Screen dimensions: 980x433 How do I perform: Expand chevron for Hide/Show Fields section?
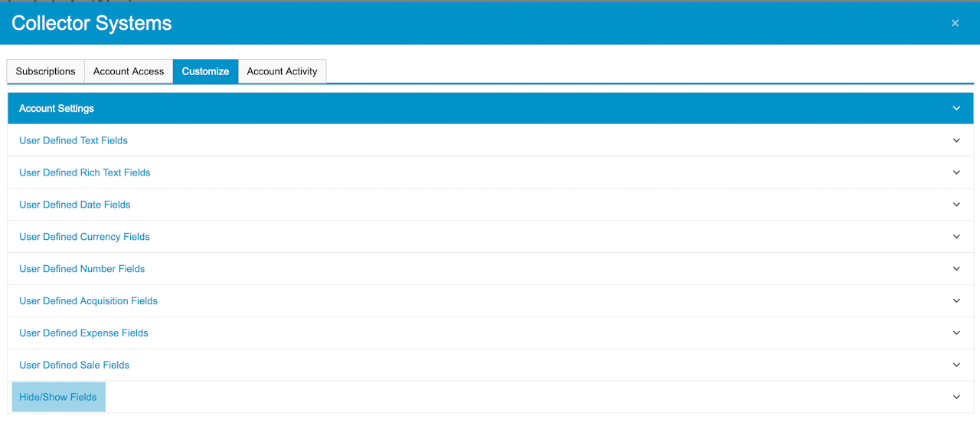coord(956,397)
